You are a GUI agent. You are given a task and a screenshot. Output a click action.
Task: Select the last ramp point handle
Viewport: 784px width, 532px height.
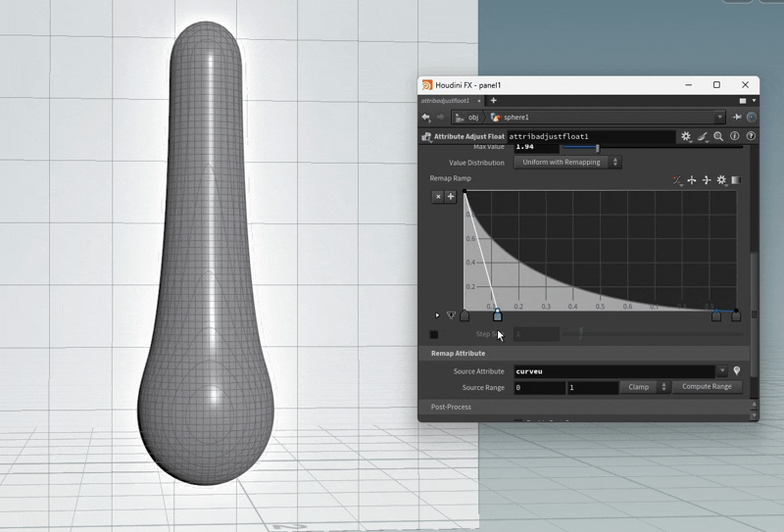(736, 315)
